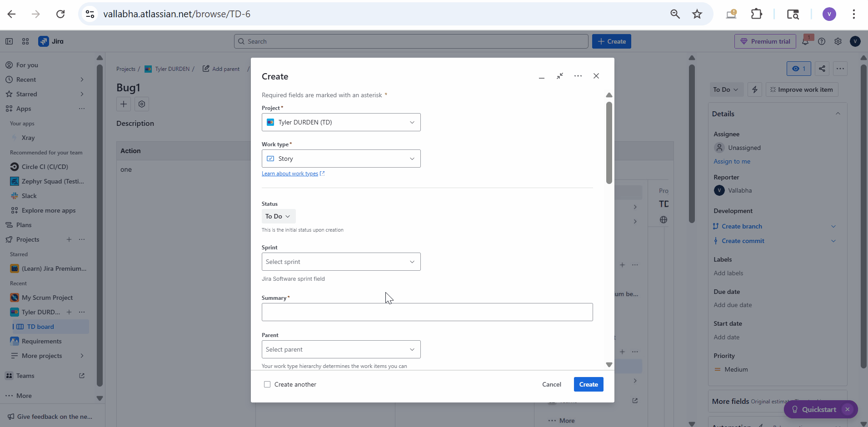The width and height of the screenshot is (868, 427).
Task: Click the Summary text input field
Action: coord(427,312)
